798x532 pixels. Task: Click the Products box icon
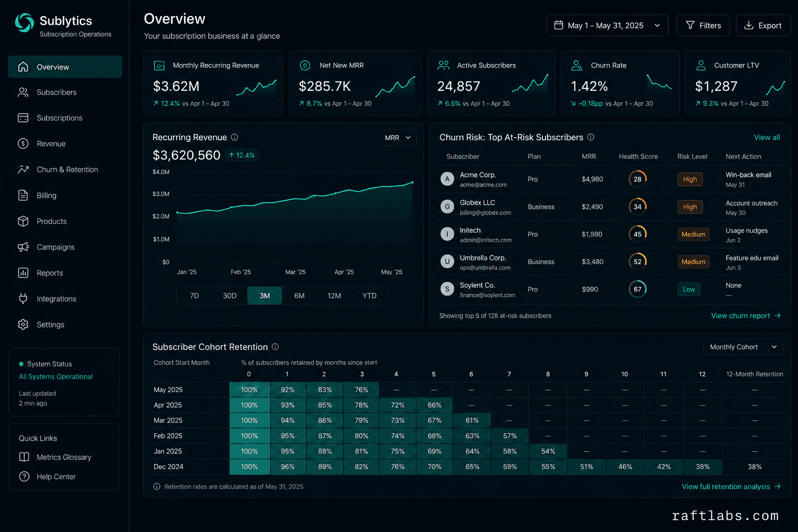coord(23,221)
